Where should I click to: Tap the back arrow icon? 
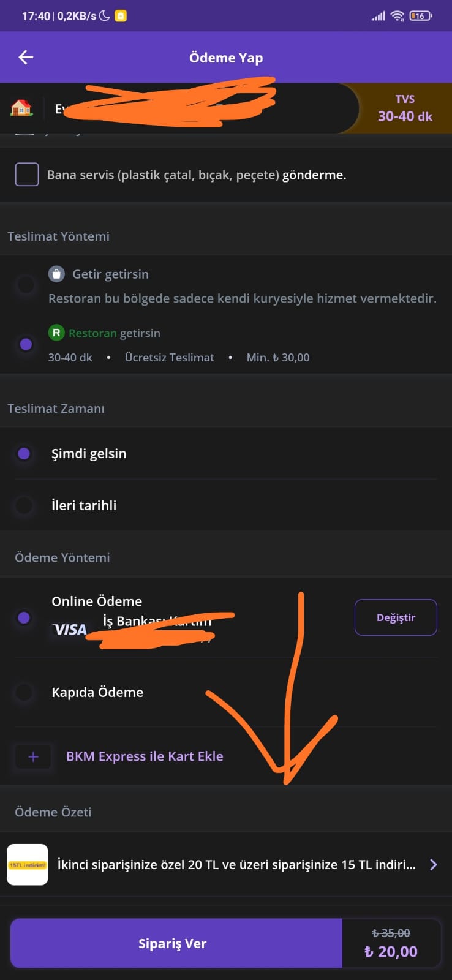point(26,58)
